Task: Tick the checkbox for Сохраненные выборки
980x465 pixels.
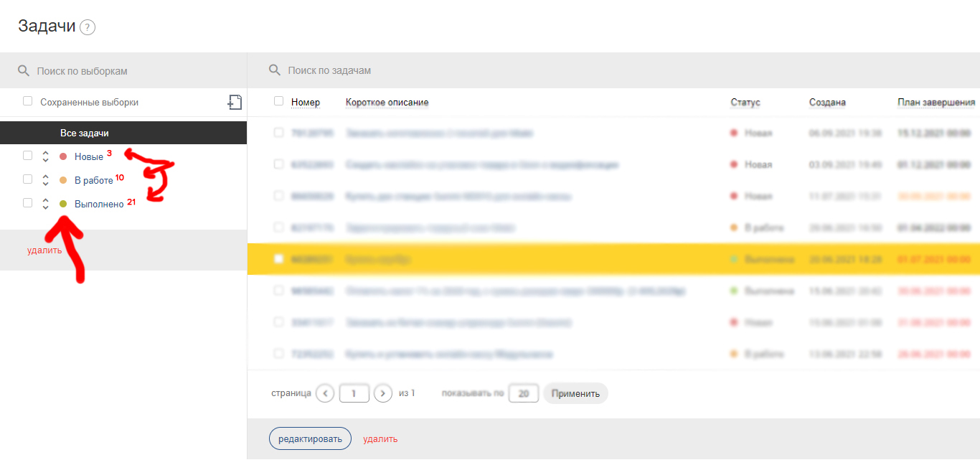Action: coord(28,101)
